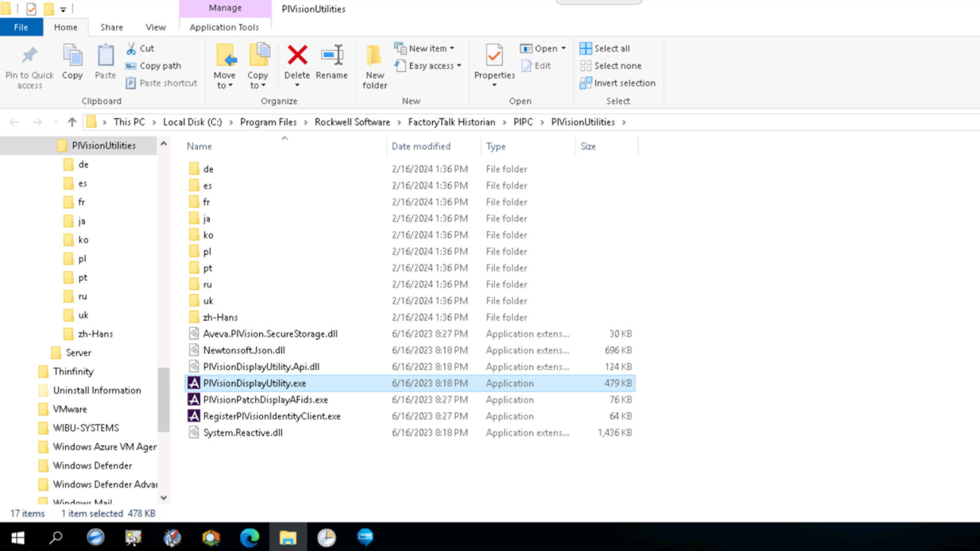Click the Open dropdown arrow in ribbon
Viewport: 980px width, 551px height.
(564, 49)
